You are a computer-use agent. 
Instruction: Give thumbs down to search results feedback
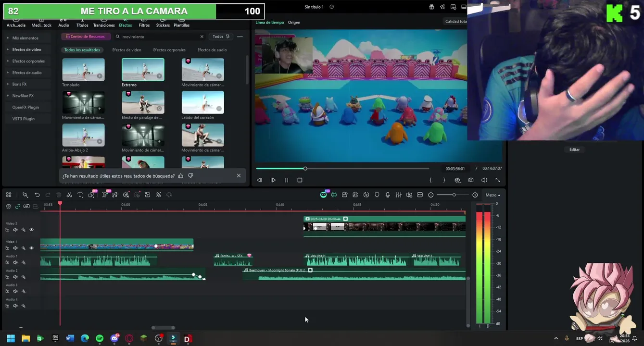pyautogui.click(x=191, y=176)
